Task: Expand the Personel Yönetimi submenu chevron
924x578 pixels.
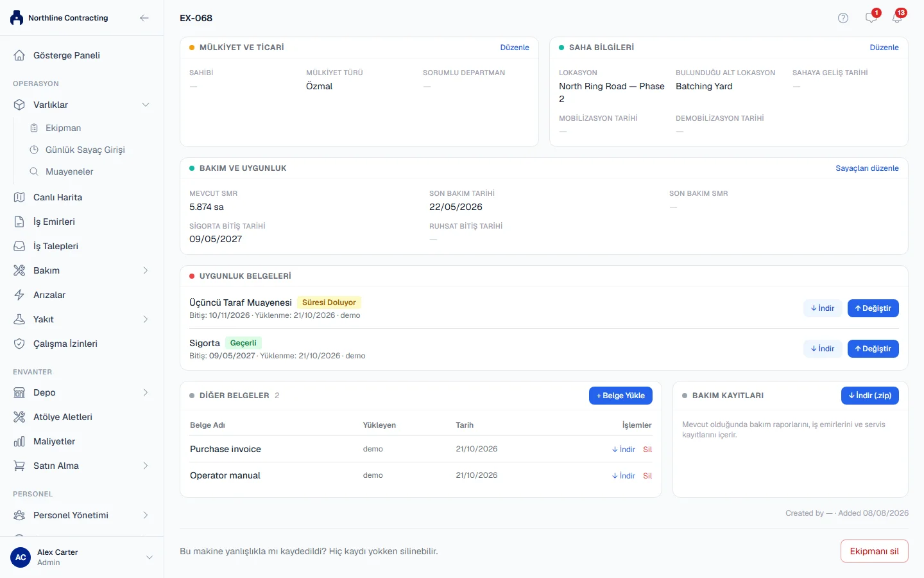Action: pyautogui.click(x=146, y=515)
